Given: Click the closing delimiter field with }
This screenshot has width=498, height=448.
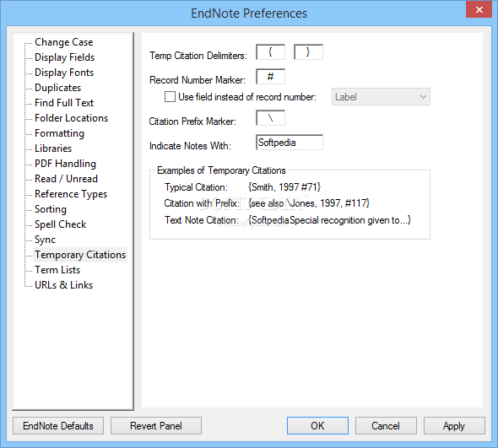Looking at the screenshot, I should click(308, 52).
